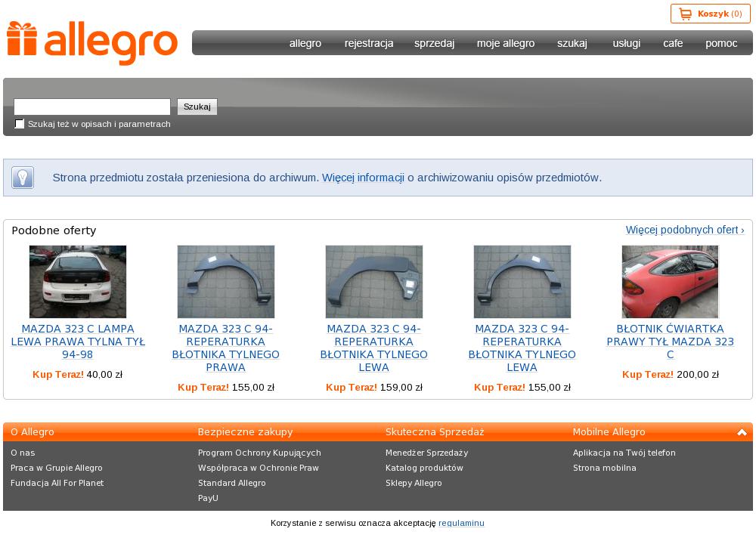This screenshot has height=538, width=756.
Task: Enable searching in descriptions and parameters
Action: point(20,124)
